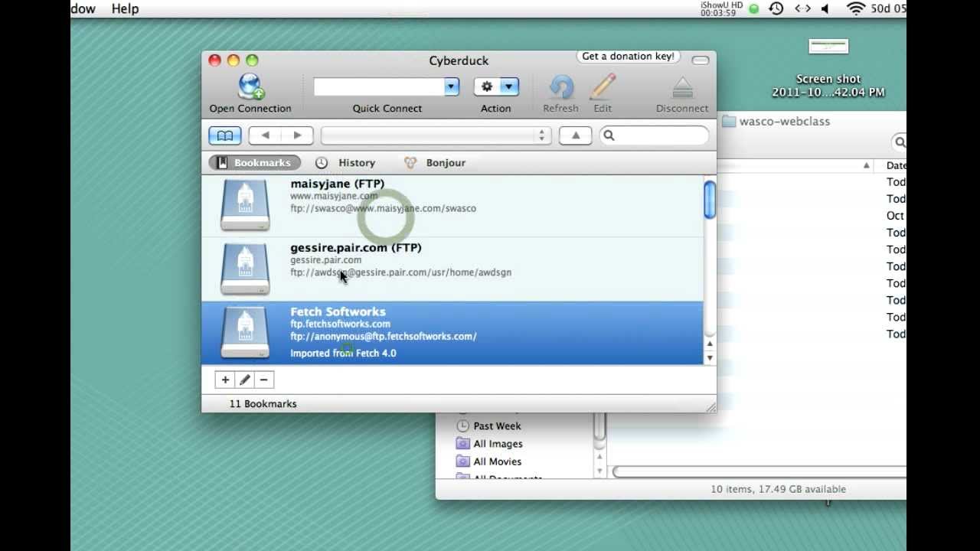Viewport: 980px width, 551px height.
Task: Open the Quick Connect dropdown arrow
Action: pyautogui.click(x=451, y=86)
